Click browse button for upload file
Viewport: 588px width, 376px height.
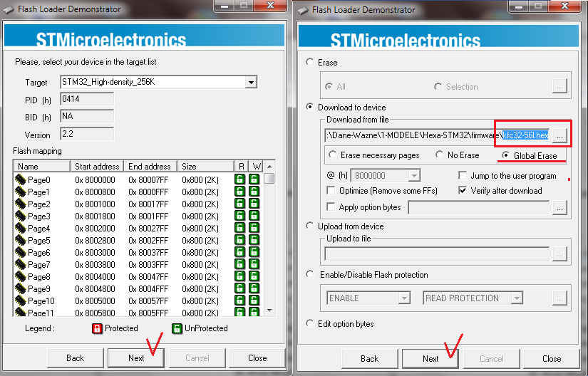tap(560, 253)
